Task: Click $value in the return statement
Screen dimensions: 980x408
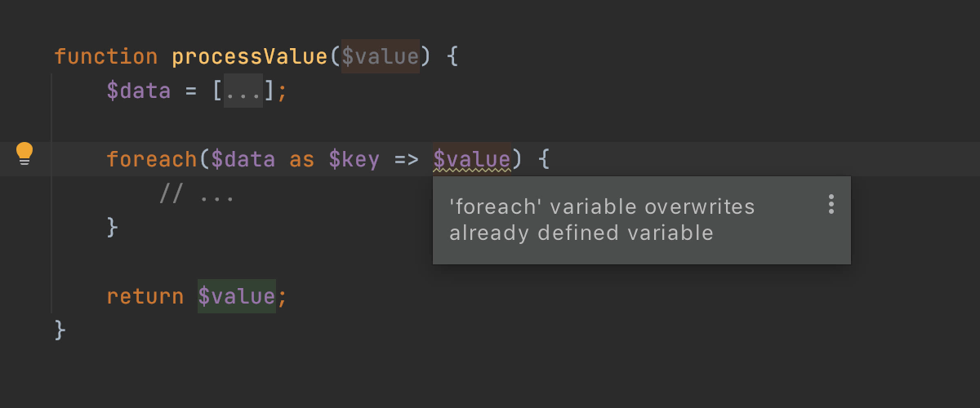Action: tap(237, 296)
